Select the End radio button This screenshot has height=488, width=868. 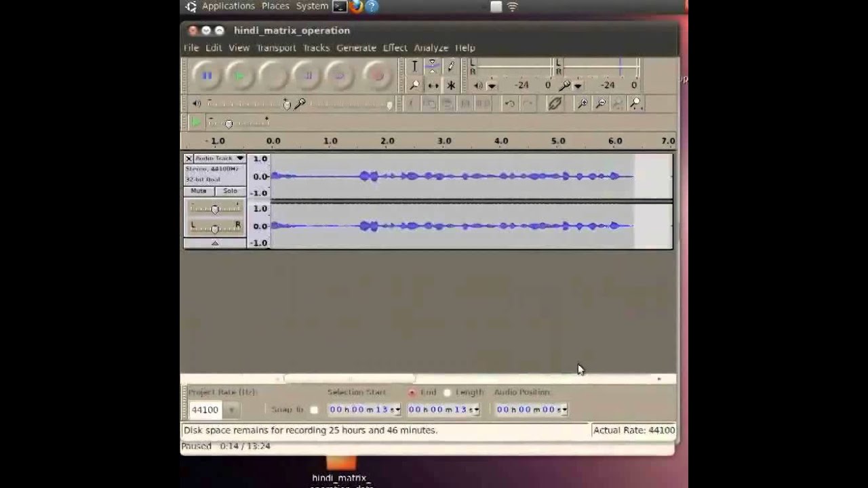tap(412, 392)
